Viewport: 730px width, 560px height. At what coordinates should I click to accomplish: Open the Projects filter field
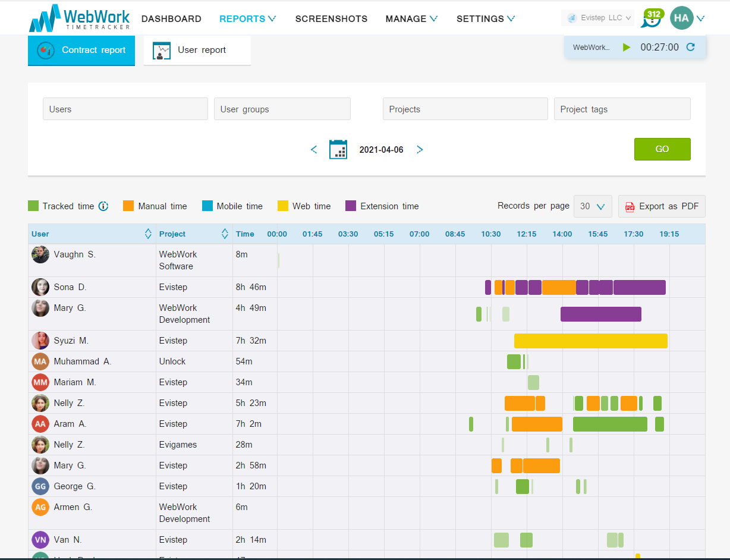(465, 109)
